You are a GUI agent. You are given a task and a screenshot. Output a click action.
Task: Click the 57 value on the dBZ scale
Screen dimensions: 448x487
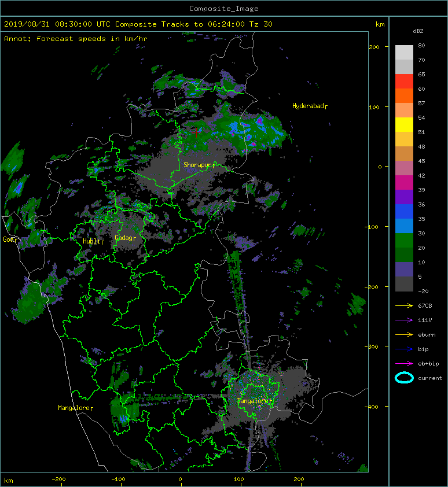click(x=421, y=103)
